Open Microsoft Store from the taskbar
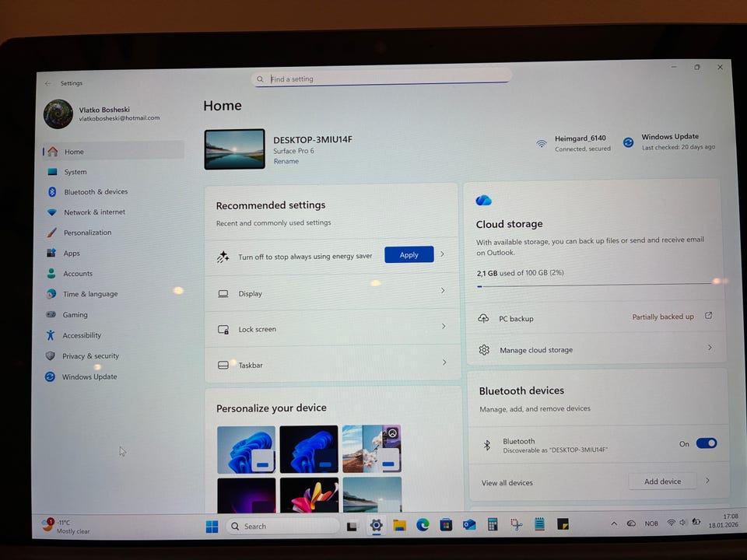This screenshot has width=747, height=560. point(446,525)
